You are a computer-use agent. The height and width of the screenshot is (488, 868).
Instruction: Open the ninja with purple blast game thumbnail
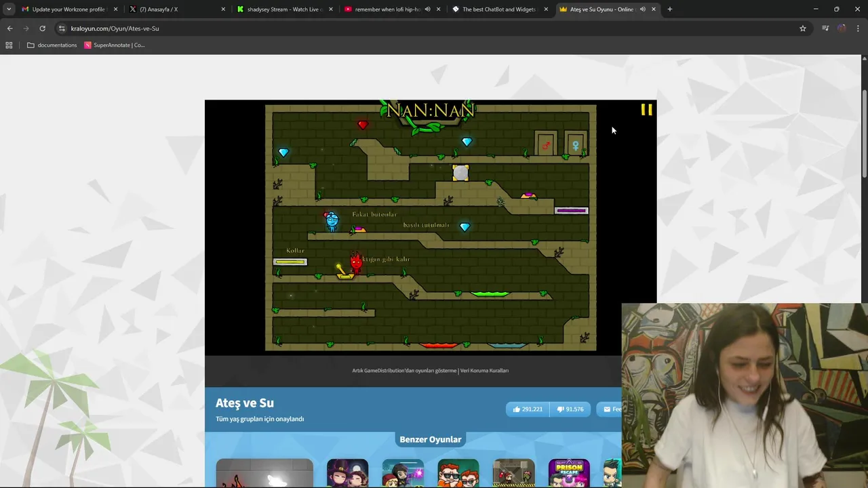(403, 474)
